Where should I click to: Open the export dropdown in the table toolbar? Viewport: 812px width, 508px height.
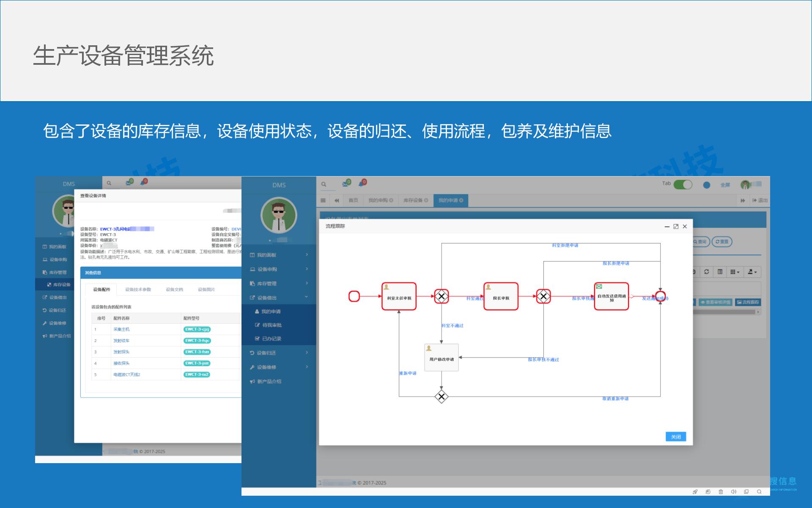coord(752,272)
